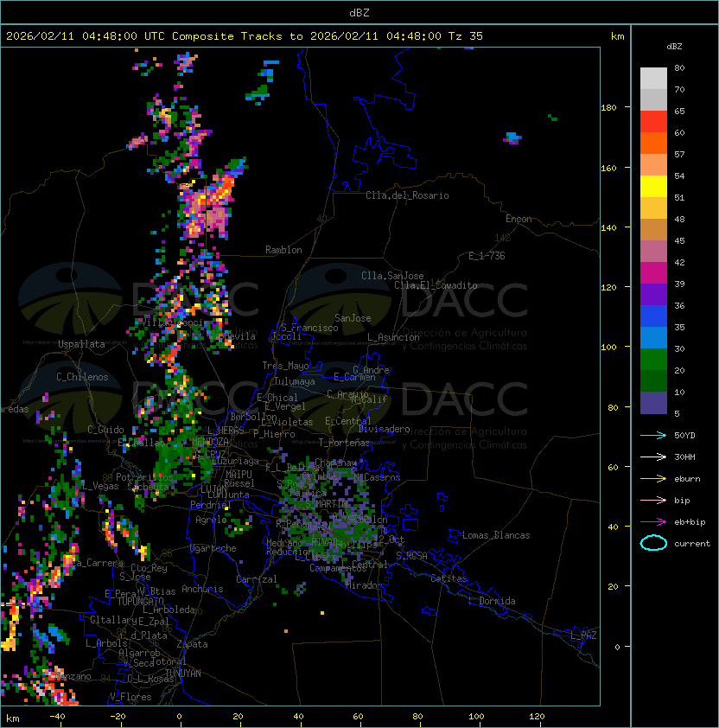Click the 'Anchoris' map label
This screenshot has width=719, height=728.
[202, 589]
